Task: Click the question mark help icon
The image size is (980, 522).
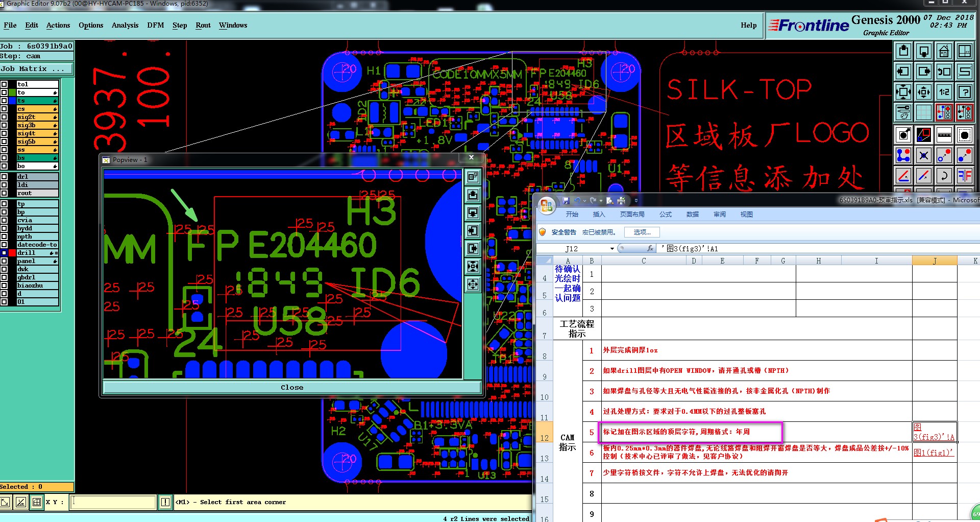Action: [x=965, y=92]
